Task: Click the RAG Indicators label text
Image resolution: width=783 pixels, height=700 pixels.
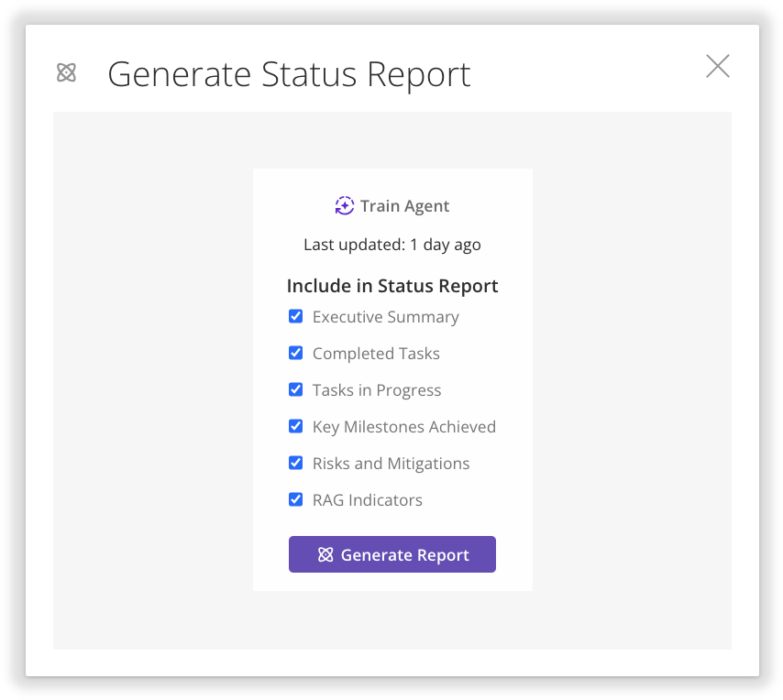Action: tap(367, 499)
